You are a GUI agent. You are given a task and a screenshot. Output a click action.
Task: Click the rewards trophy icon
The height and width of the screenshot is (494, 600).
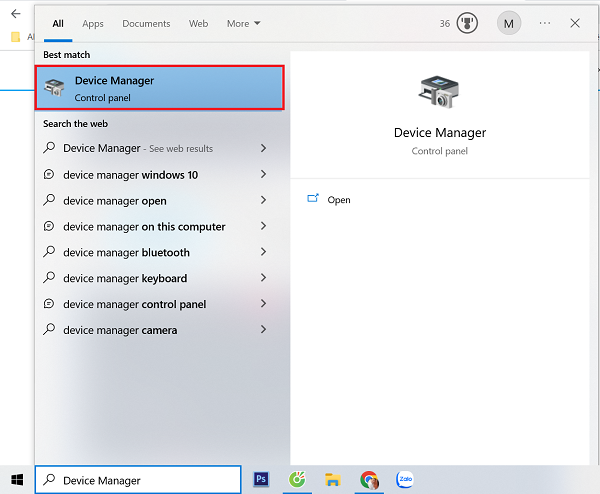(x=467, y=23)
